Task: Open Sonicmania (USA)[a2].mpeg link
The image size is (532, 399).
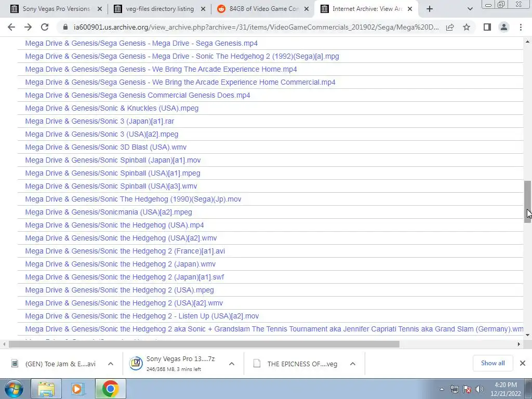Action: pyautogui.click(x=109, y=212)
